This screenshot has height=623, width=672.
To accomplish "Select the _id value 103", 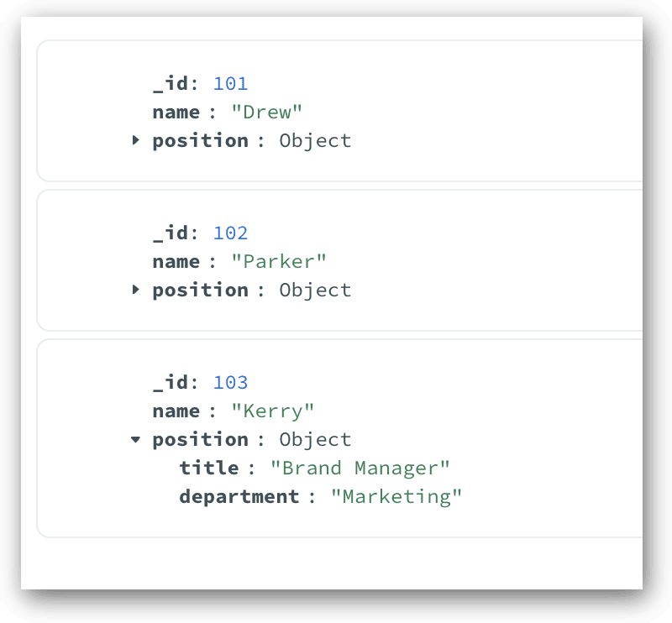I will point(230,383).
